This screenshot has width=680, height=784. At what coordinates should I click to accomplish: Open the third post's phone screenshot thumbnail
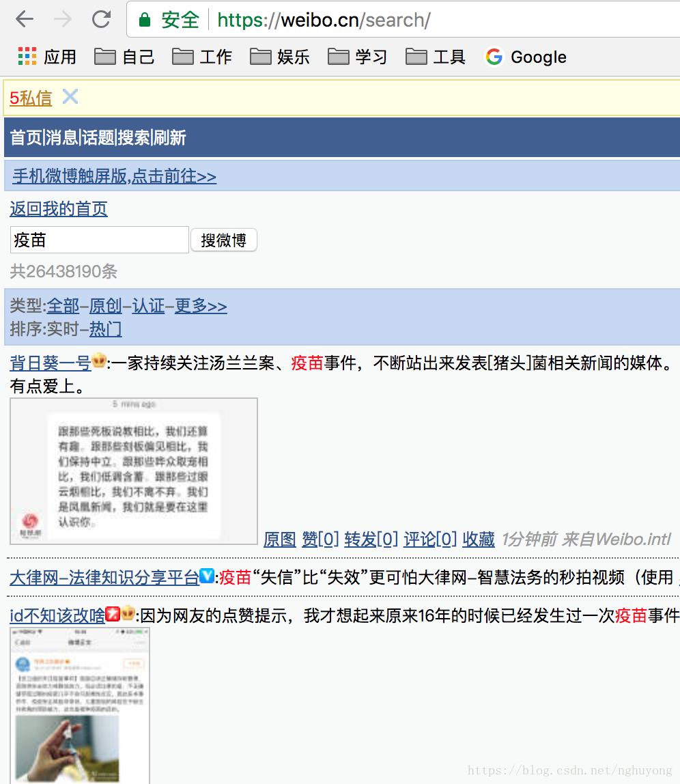coord(80,706)
